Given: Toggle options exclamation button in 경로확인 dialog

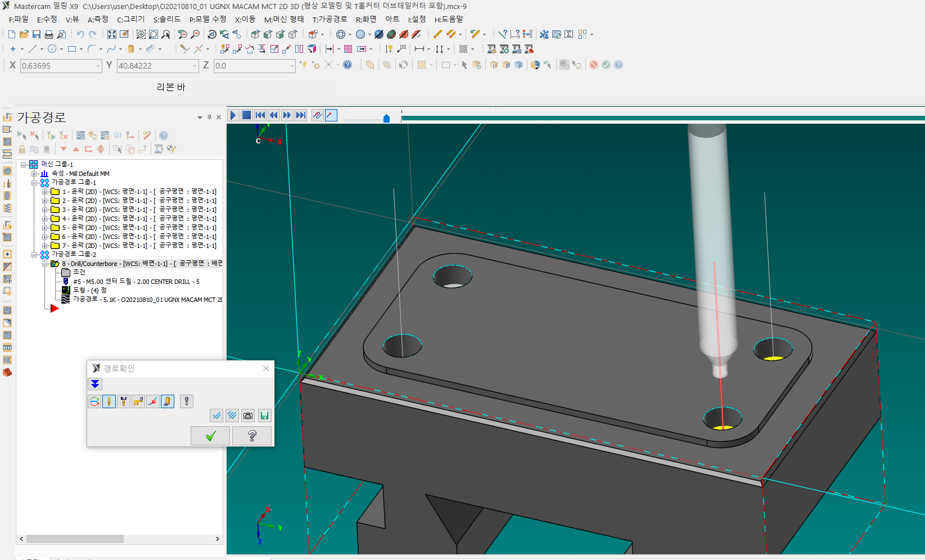Looking at the screenshot, I should 187,401.
